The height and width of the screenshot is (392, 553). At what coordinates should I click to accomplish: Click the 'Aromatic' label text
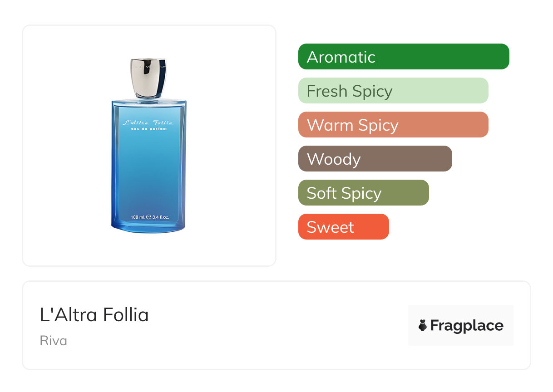pos(341,57)
